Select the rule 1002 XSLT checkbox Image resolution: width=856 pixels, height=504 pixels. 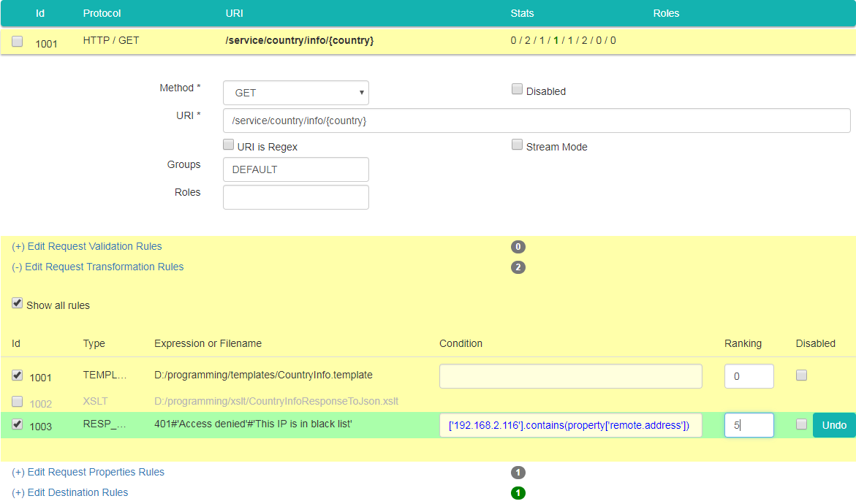click(18, 402)
